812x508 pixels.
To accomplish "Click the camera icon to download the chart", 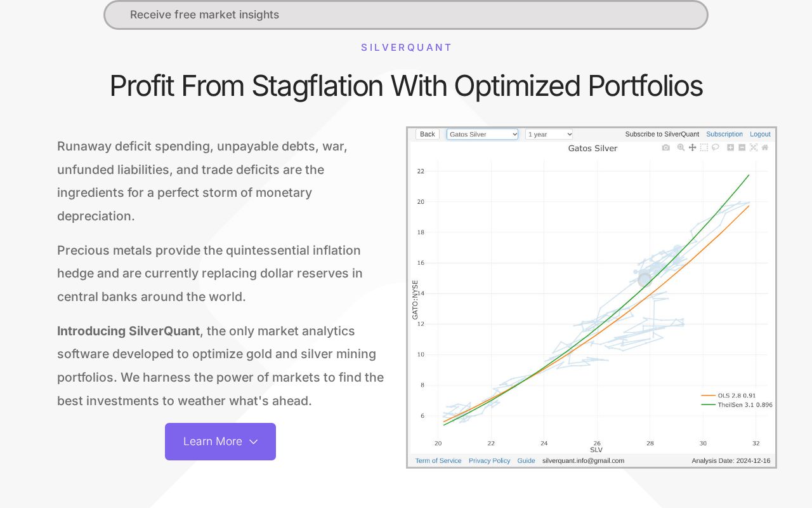I will coord(665,147).
